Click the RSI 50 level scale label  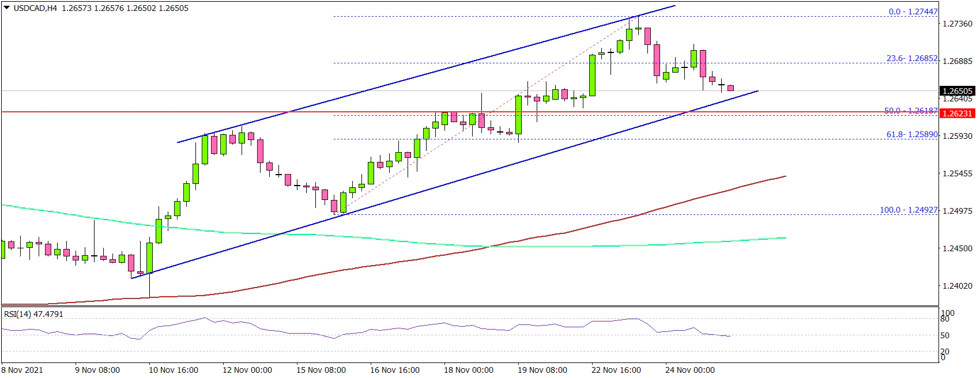(945, 335)
